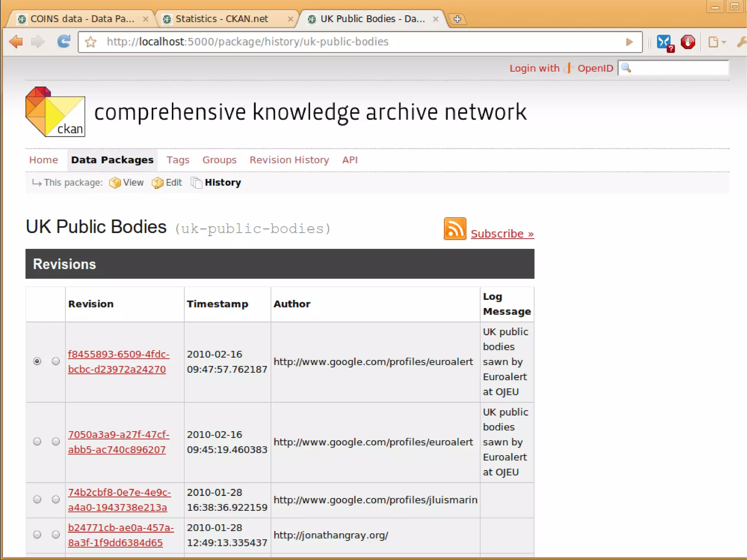This screenshot has height=560, width=747.
Task: Click the View package link
Action: (133, 182)
